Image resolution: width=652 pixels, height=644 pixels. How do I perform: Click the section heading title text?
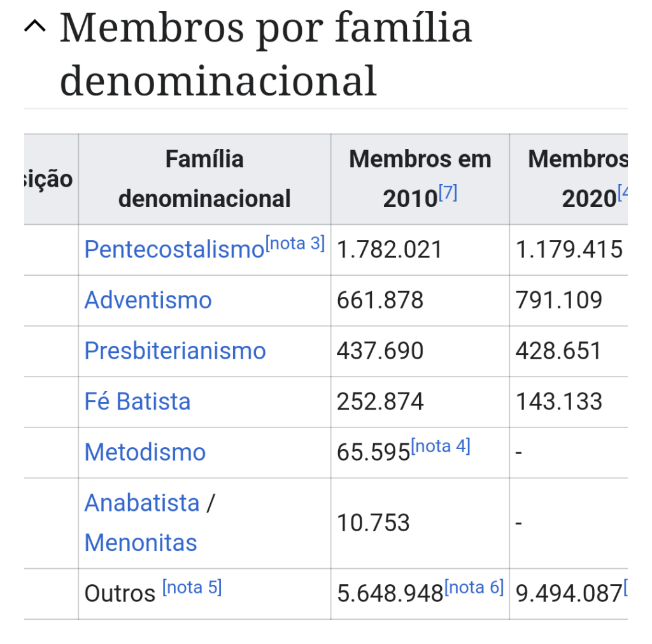[x=266, y=54]
